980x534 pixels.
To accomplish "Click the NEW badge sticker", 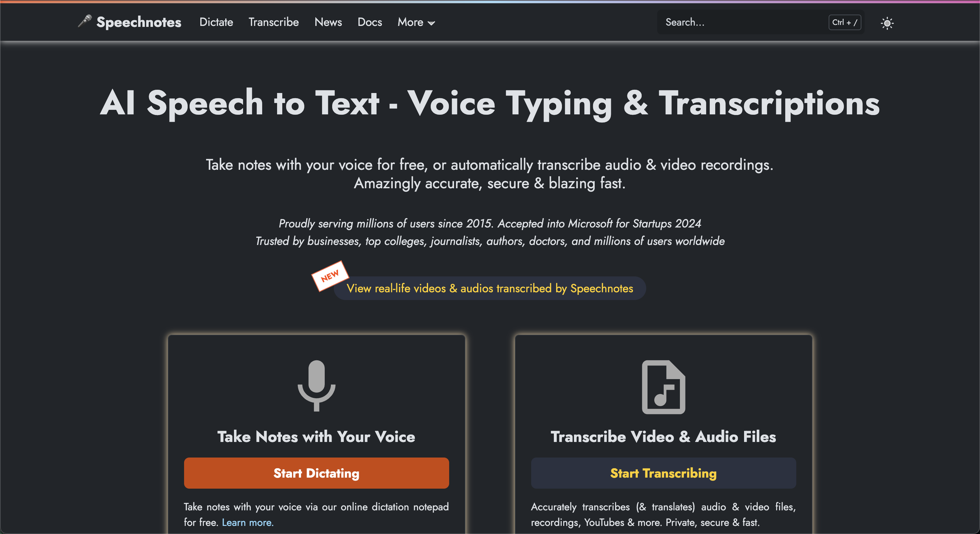I will click(x=330, y=276).
